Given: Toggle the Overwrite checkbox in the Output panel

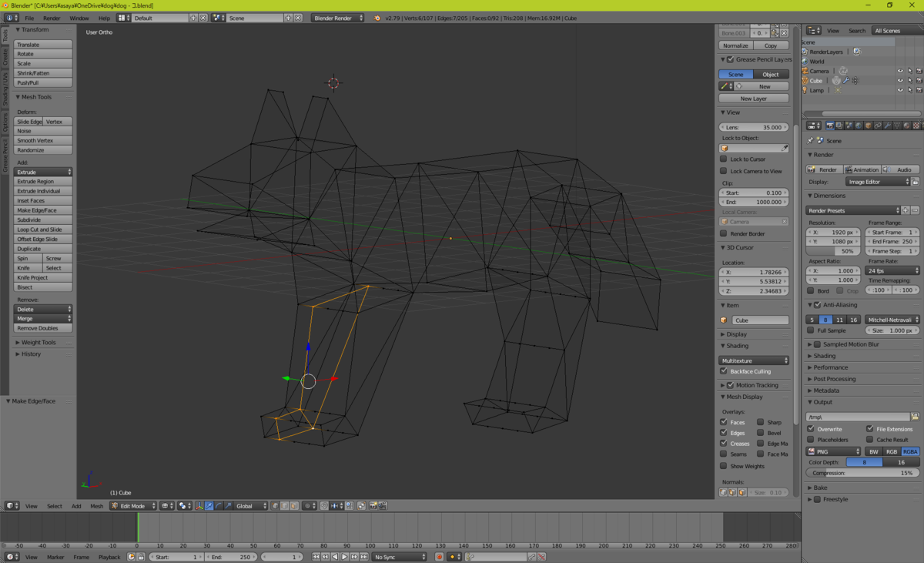Looking at the screenshot, I should [811, 429].
